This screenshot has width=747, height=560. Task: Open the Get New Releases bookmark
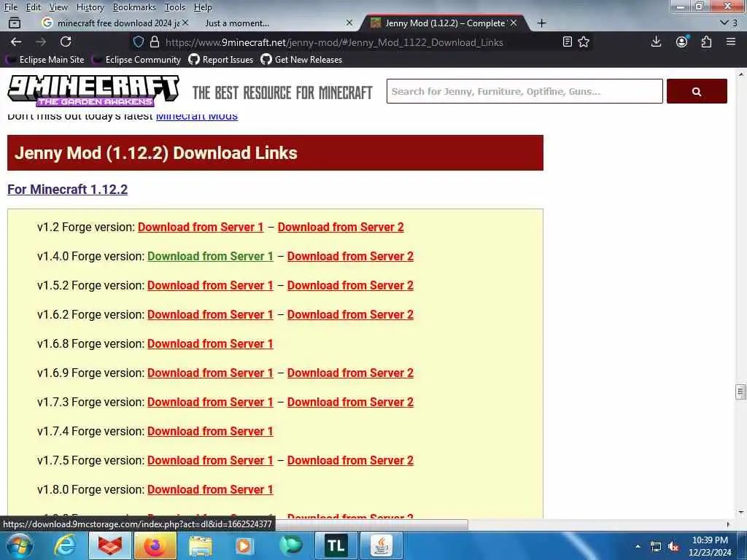(301, 60)
